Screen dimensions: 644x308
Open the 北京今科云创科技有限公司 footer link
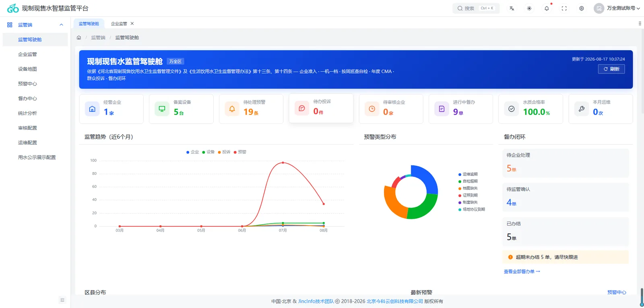[395, 301]
